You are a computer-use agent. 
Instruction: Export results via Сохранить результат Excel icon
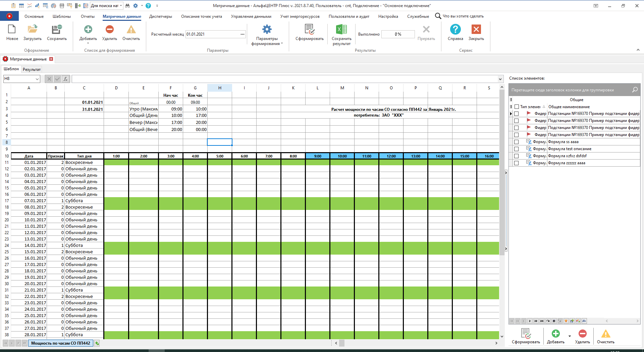tap(341, 32)
